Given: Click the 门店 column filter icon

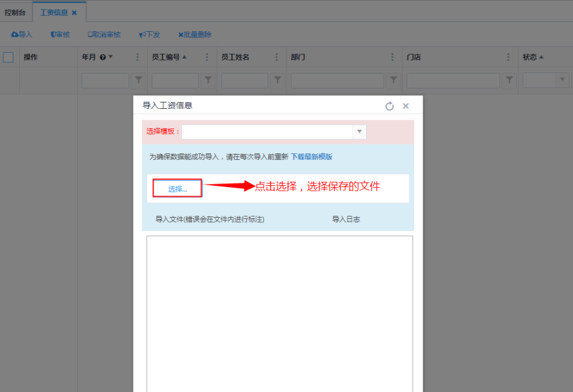Looking at the screenshot, I should point(509,80).
